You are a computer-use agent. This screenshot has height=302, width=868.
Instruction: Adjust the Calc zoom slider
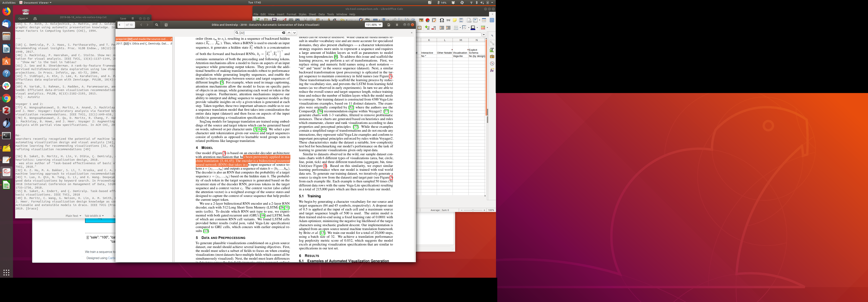pyautogui.click(x=473, y=210)
